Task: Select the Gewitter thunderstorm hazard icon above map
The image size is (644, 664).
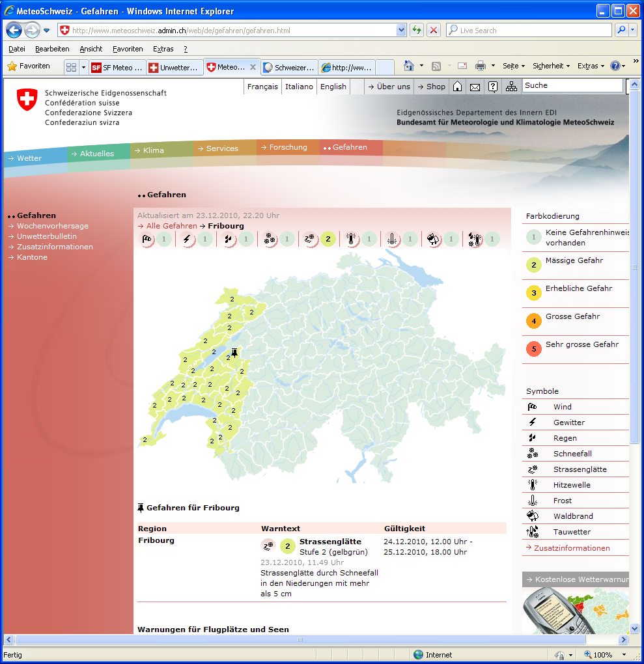Action: [x=188, y=240]
